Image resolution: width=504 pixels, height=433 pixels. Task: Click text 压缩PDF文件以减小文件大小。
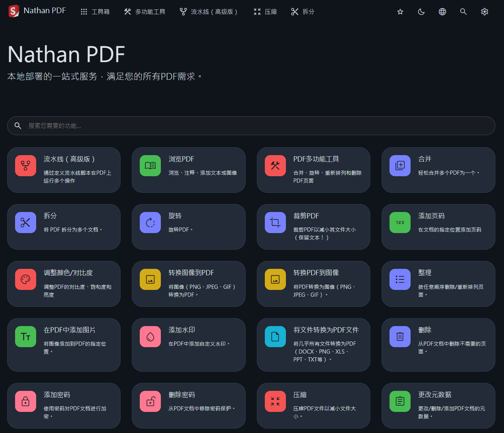point(325,412)
